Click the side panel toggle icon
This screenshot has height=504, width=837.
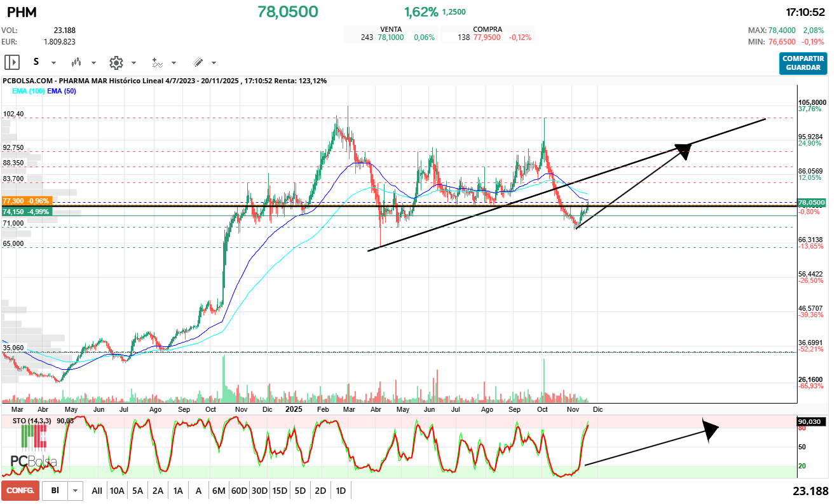click(x=12, y=62)
